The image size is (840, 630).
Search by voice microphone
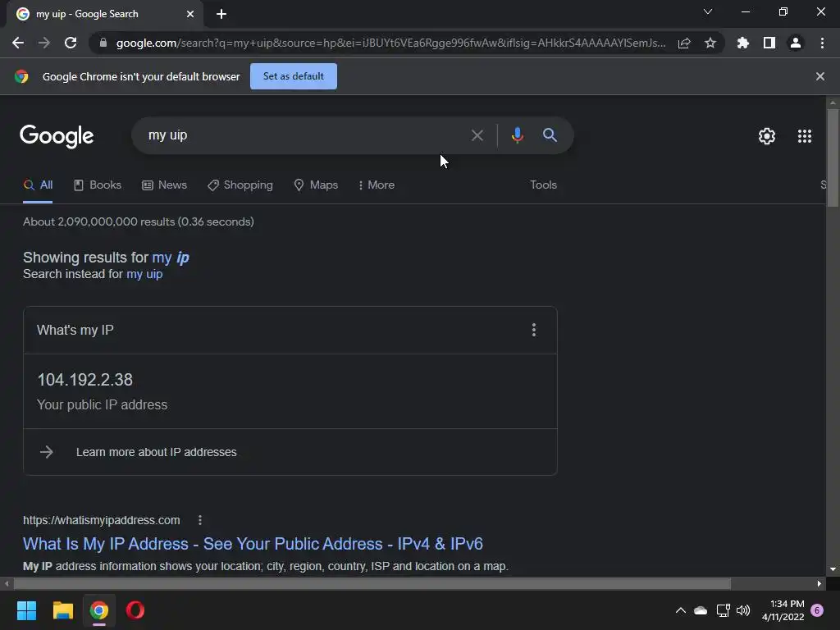click(x=518, y=135)
